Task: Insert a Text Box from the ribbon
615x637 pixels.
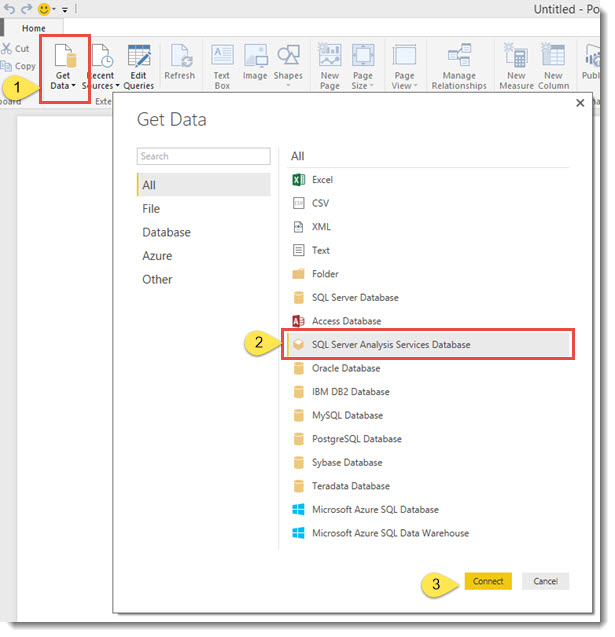Action: point(222,67)
